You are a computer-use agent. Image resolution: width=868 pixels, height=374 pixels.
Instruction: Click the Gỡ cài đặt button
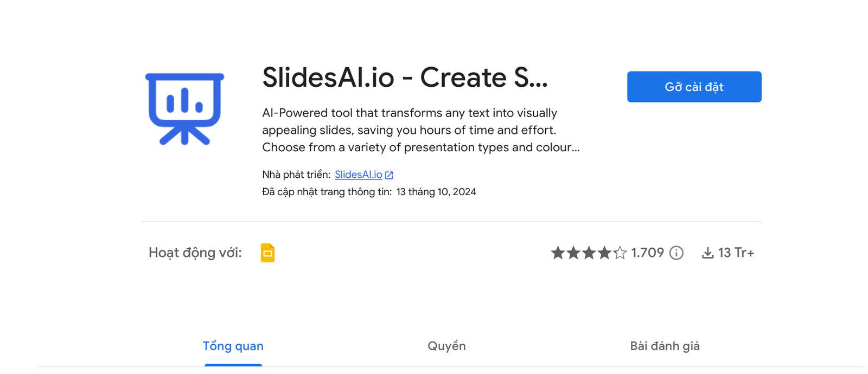click(694, 87)
